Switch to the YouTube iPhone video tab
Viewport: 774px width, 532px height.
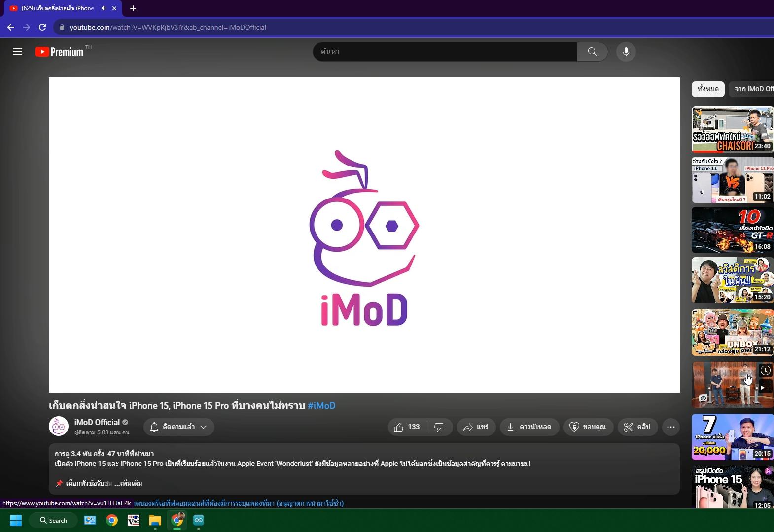coord(63,8)
